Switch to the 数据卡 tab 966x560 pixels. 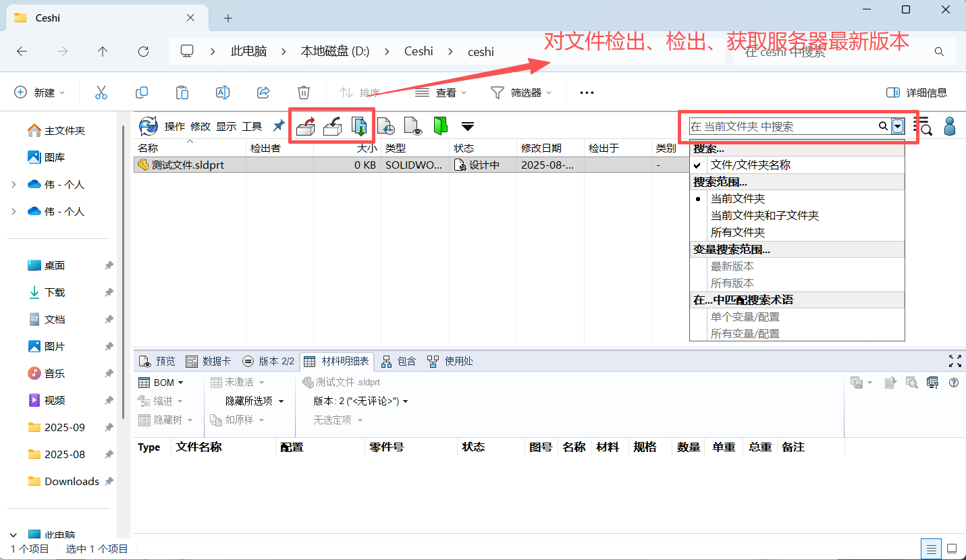tap(209, 361)
